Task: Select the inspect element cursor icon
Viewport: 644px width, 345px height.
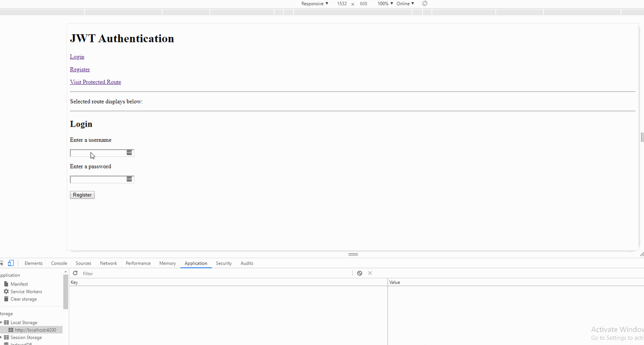Action: 3,263
